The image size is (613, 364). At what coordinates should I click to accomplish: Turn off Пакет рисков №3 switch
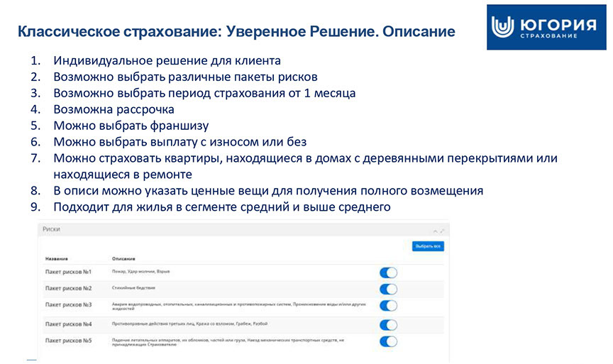(388, 306)
